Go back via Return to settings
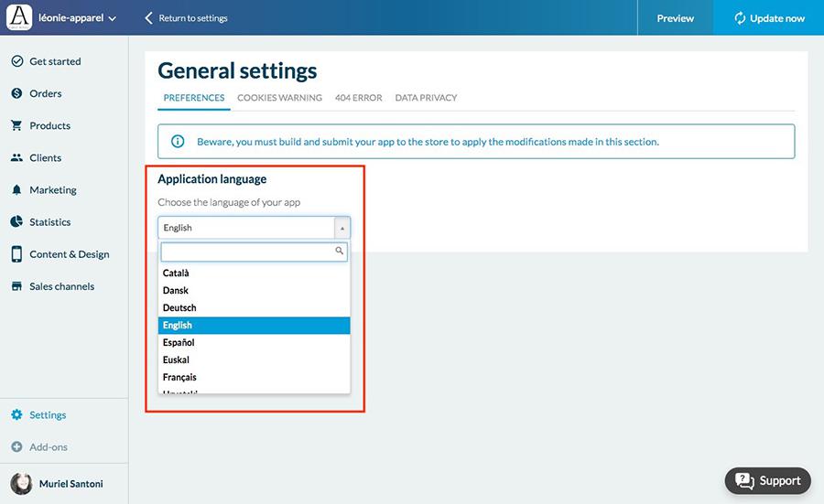 [x=186, y=18]
